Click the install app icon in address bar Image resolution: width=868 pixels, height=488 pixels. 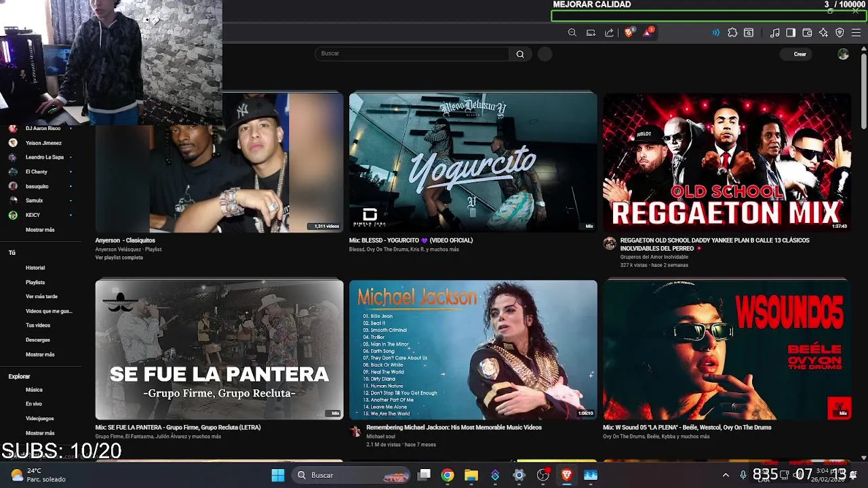(x=591, y=33)
